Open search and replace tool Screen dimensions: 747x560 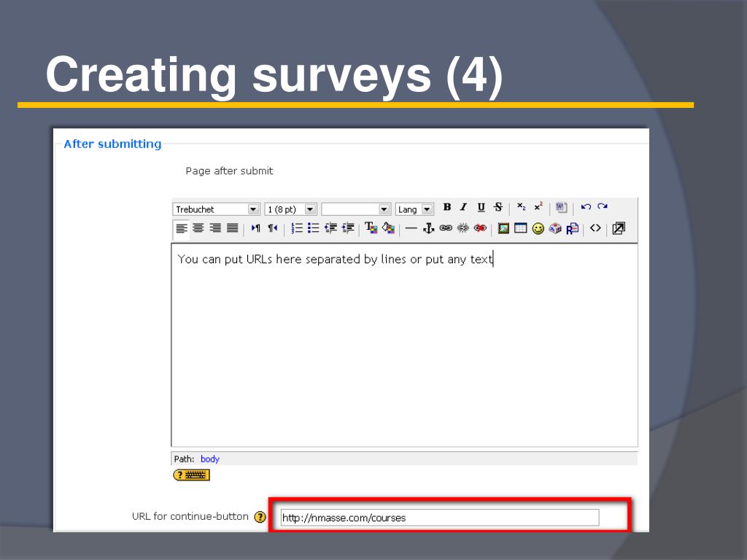tap(573, 228)
